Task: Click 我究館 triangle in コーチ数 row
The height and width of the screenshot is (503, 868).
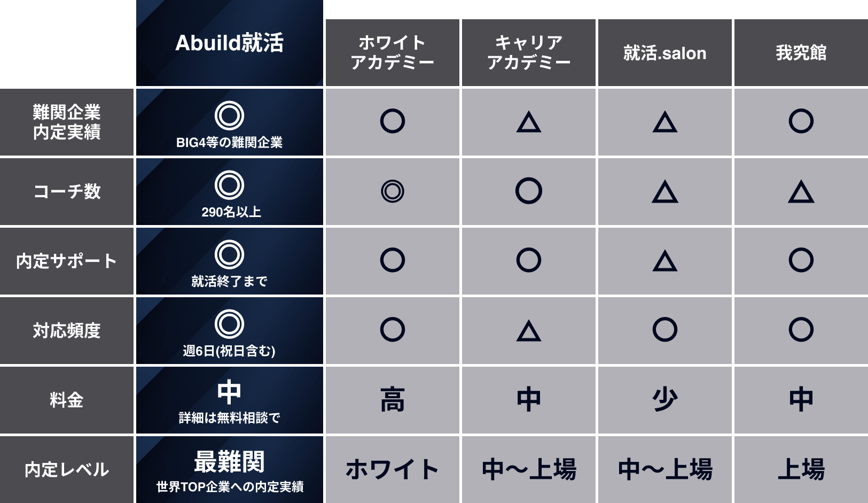Action: (x=801, y=191)
